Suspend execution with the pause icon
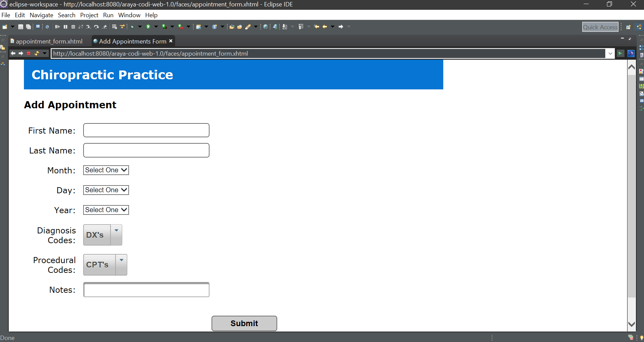 point(66,27)
